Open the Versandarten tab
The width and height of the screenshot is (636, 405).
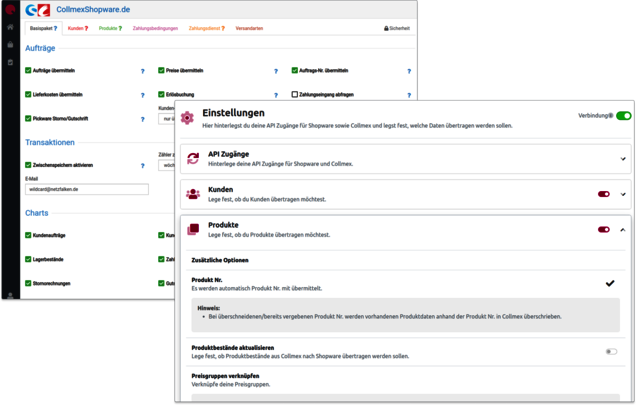[249, 28]
